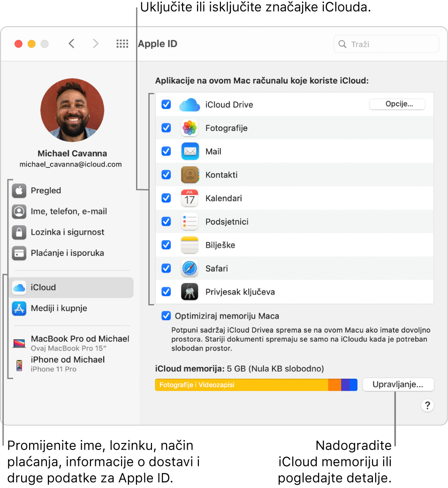Image resolution: width=448 pixels, height=488 pixels.
Task: Toggle the Fotografije checkbox
Action: [x=166, y=128]
